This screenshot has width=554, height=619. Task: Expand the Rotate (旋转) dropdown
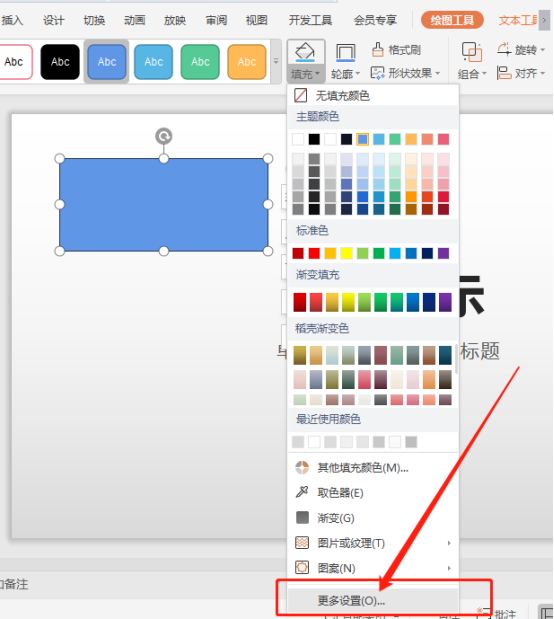click(x=521, y=50)
